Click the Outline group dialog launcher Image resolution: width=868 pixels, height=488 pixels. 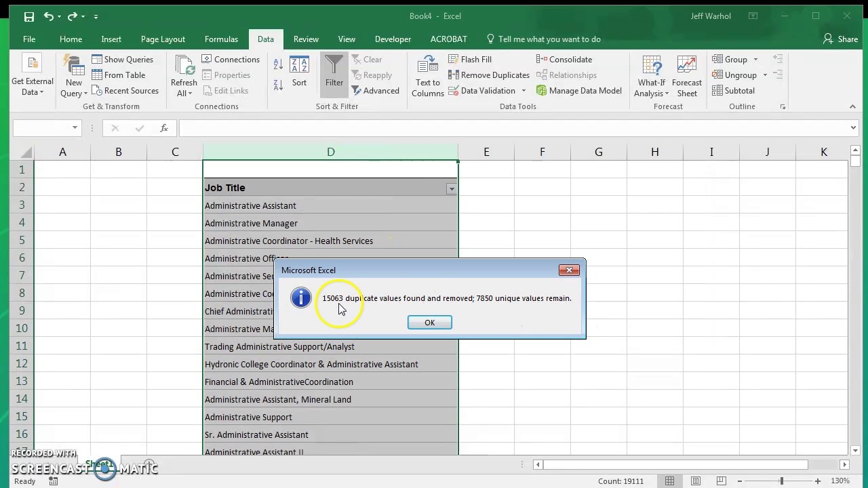pyautogui.click(x=783, y=107)
